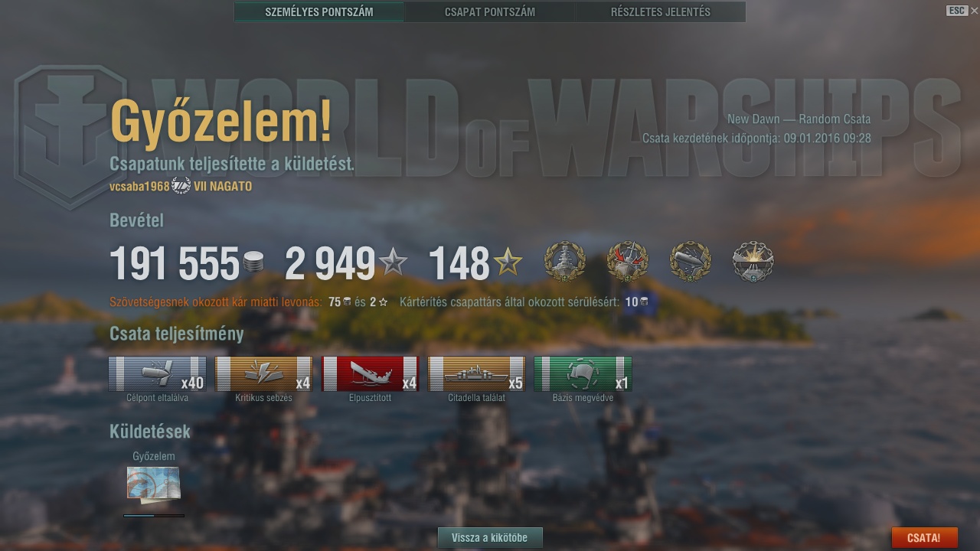This screenshot has width=980, height=551.
Task: Click the first battleship achievement medal
Action: [564, 262]
